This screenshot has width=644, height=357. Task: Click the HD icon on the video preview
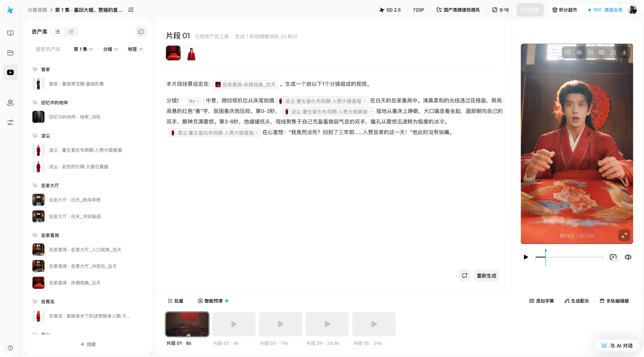pyautogui.click(x=590, y=52)
